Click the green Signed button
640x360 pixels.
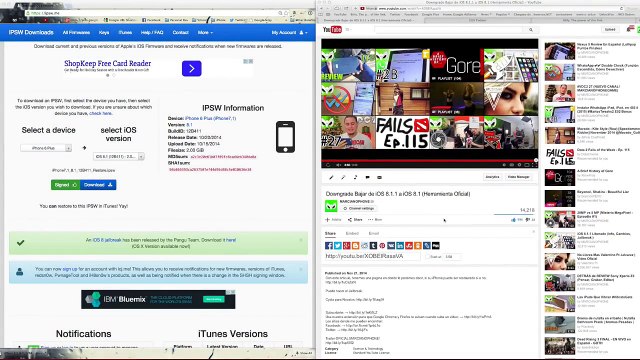[65, 185]
